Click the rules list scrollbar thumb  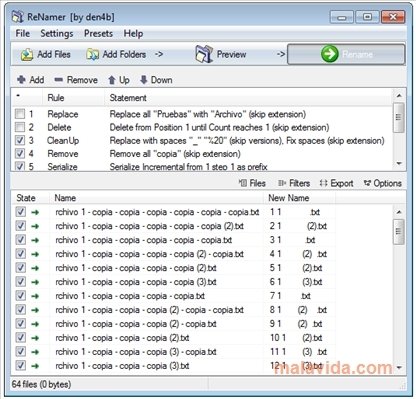point(399,117)
